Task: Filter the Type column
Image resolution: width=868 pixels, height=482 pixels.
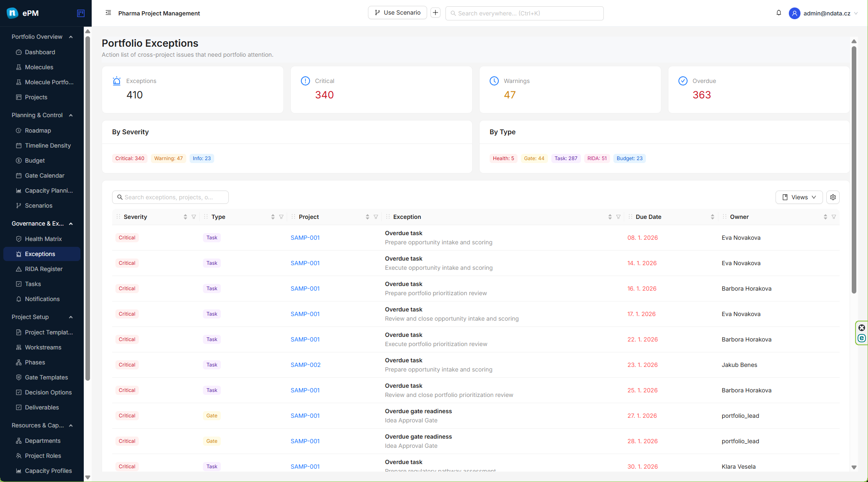Action: 281,217
